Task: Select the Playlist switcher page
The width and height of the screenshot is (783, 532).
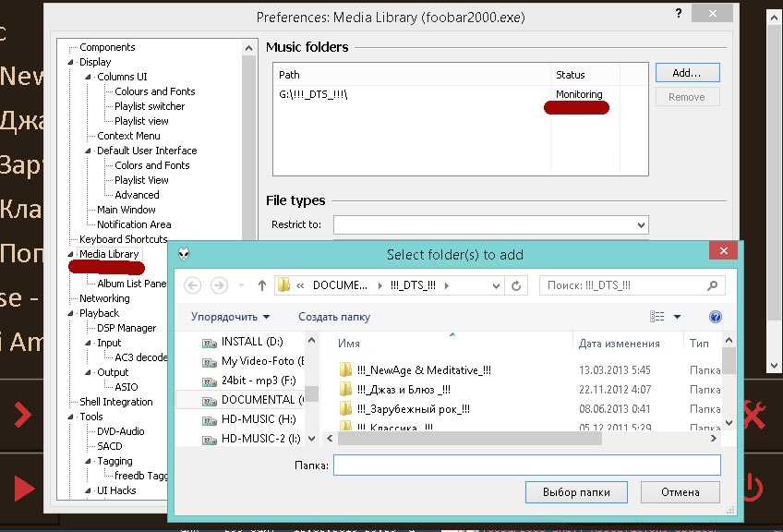Action: (x=150, y=106)
